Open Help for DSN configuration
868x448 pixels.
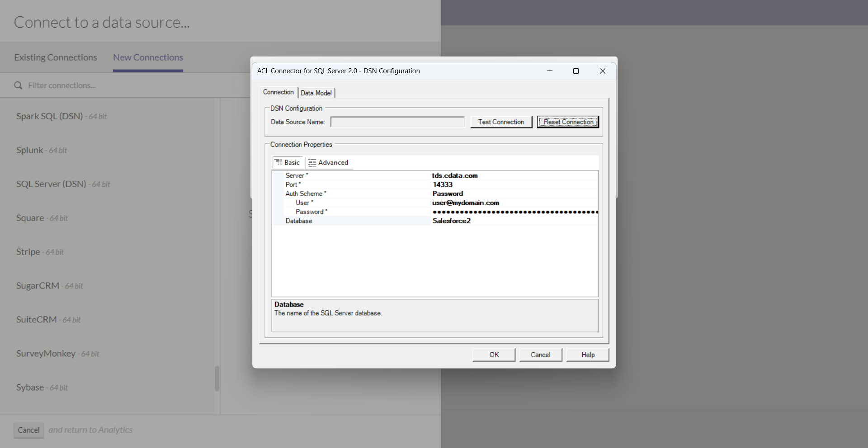tap(588, 355)
